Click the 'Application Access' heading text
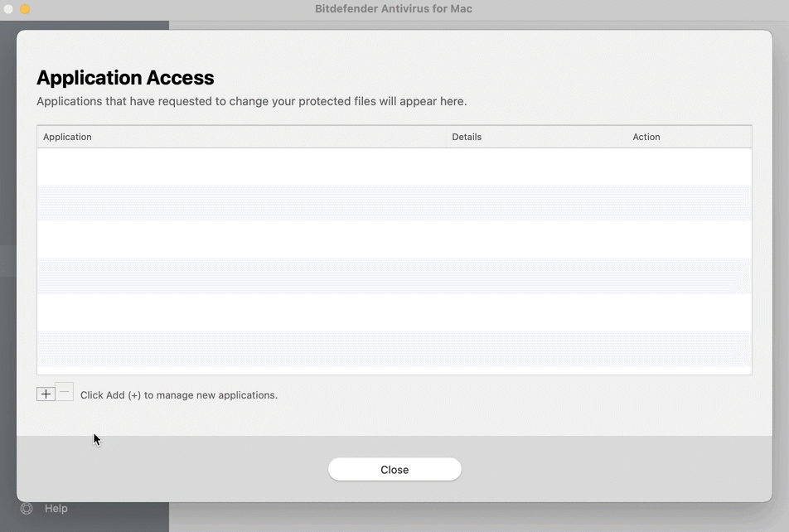789x532 pixels. tap(125, 78)
